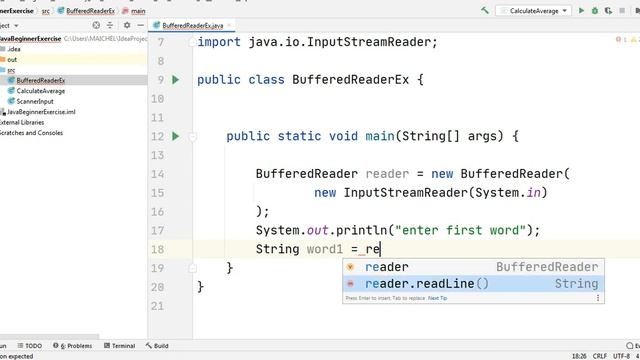The width and height of the screenshot is (640, 360).
Task: Run with coverage icon in toolbar
Action: 608,11
